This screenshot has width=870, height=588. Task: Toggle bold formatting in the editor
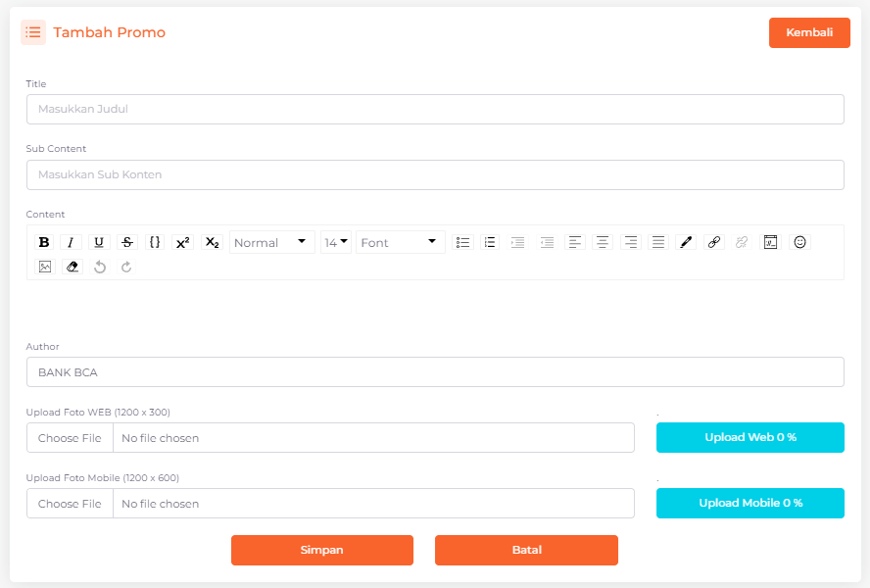pyautogui.click(x=43, y=242)
